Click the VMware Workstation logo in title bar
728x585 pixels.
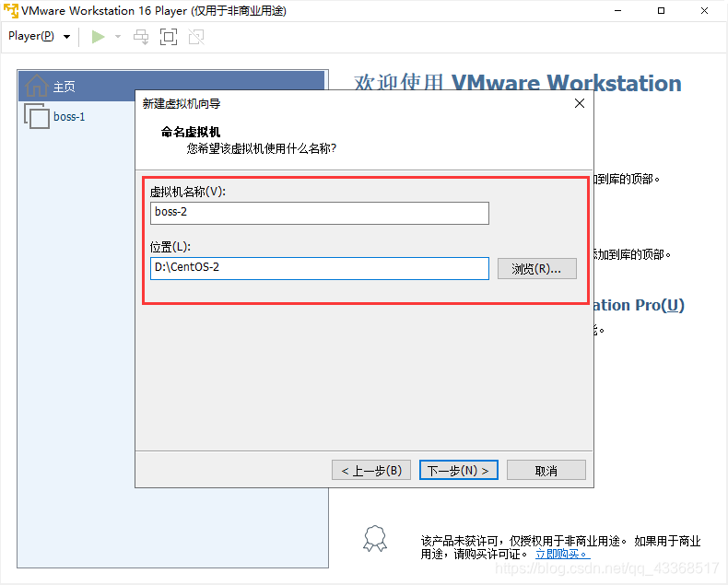point(11,11)
